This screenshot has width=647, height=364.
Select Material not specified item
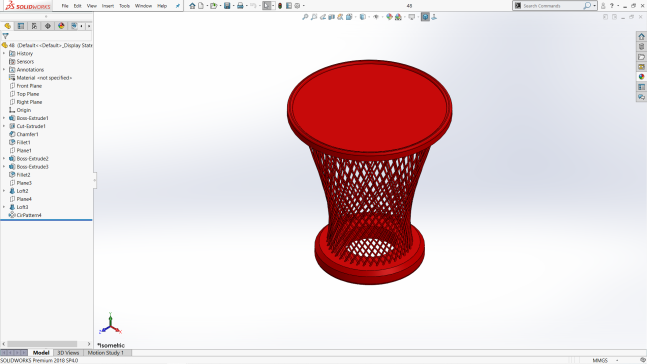pos(40,78)
